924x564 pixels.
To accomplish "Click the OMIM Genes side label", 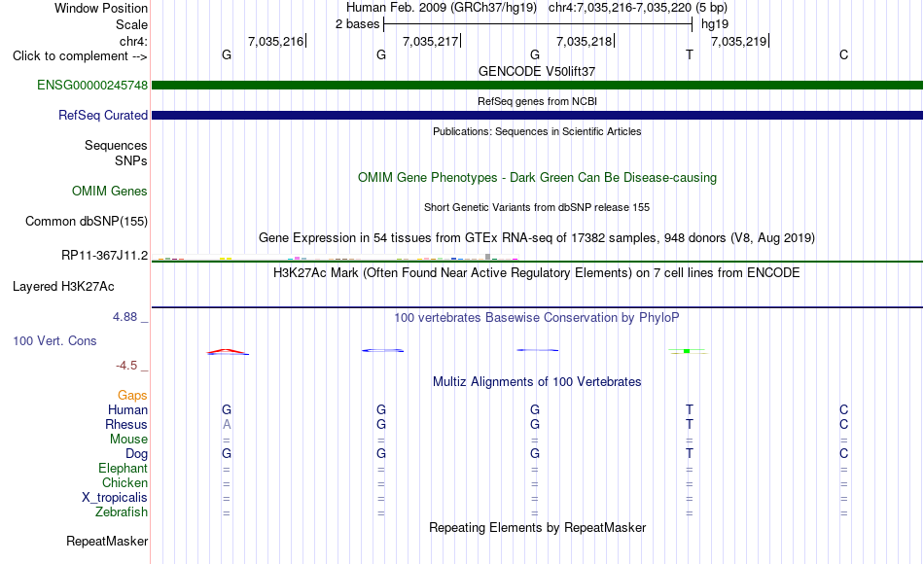I will point(109,191).
